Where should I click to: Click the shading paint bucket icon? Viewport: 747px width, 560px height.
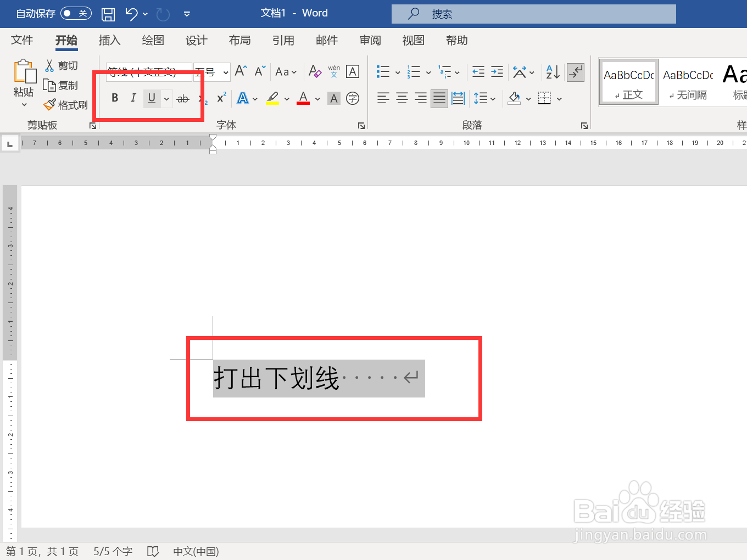tap(515, 98)
